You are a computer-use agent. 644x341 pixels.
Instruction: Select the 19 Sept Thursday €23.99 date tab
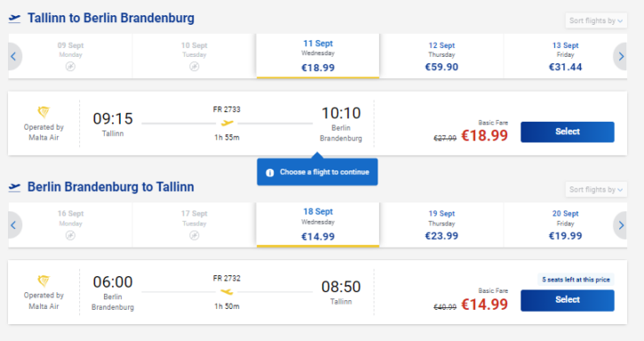tap(441, 226)
